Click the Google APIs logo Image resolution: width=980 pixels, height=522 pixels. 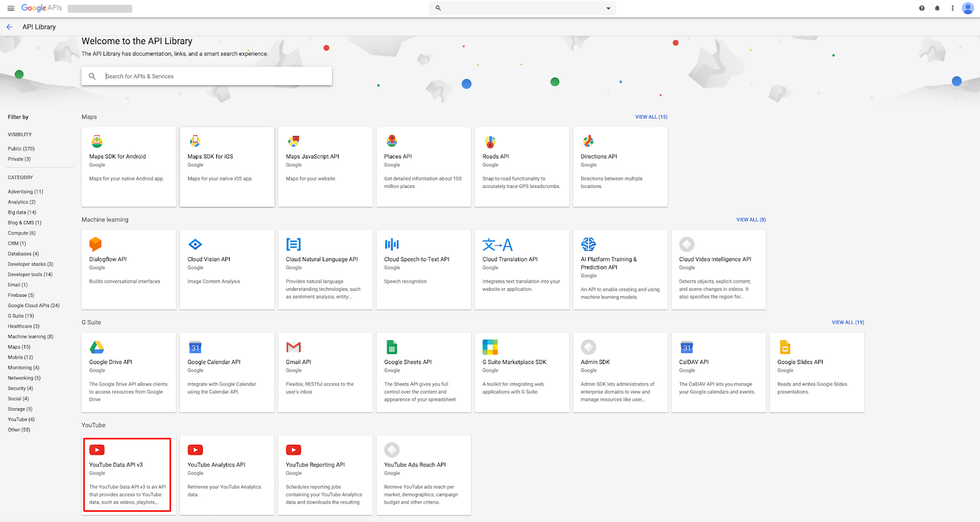pyautogui.click(x=42, y=8)
